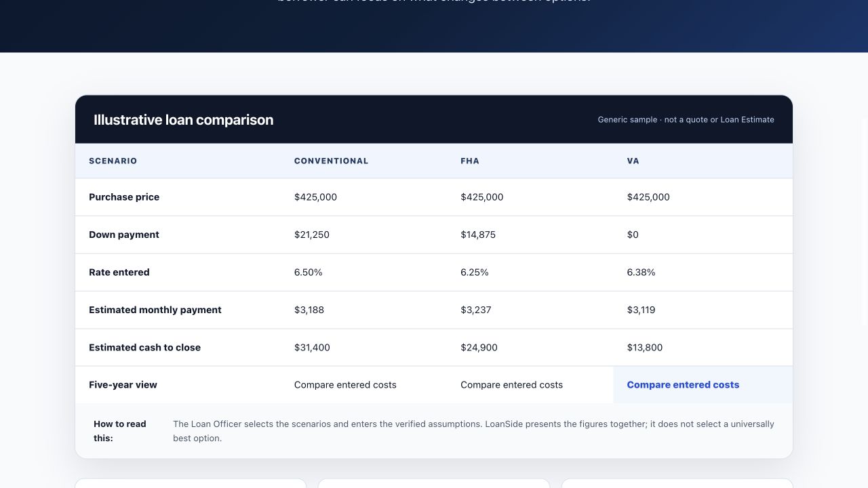
Task: Click 'Estimated monthly payment' row label
Action: 155,310
